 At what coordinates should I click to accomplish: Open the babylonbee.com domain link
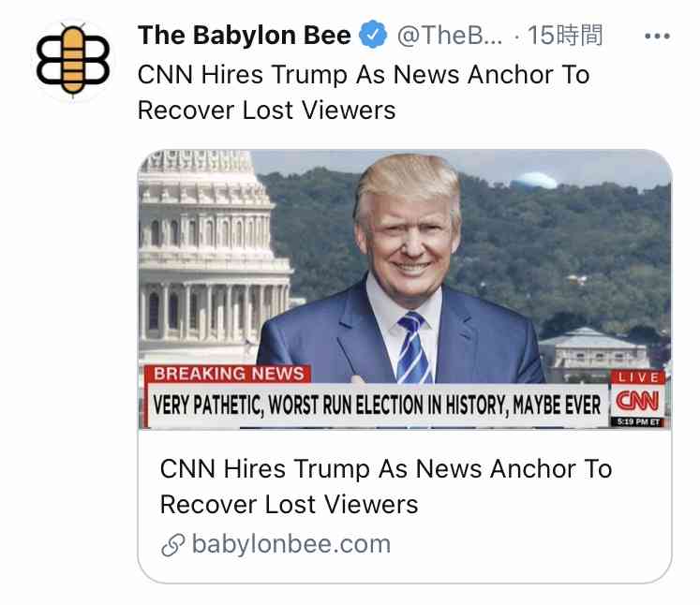pos(291,544)
